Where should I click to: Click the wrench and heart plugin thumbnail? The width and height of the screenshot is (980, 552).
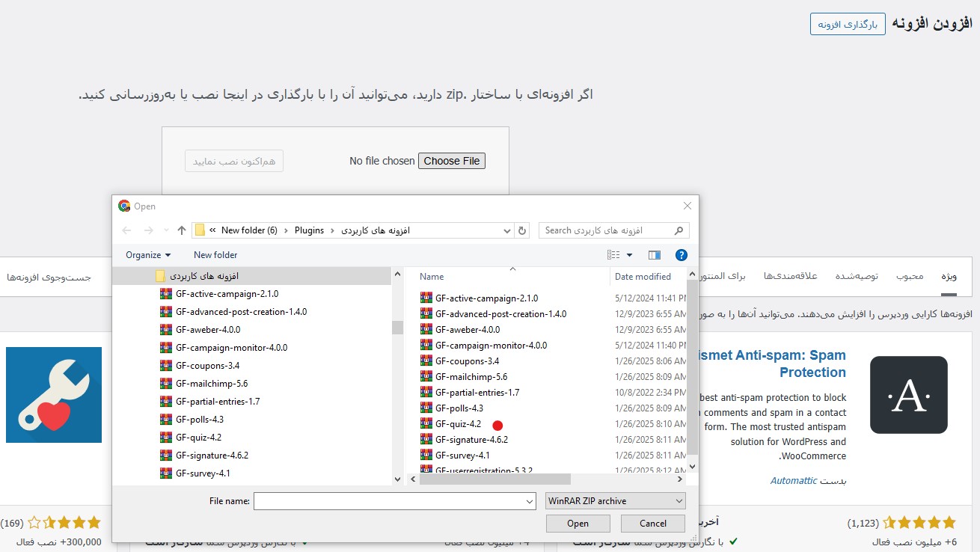[x=54, y=395]
